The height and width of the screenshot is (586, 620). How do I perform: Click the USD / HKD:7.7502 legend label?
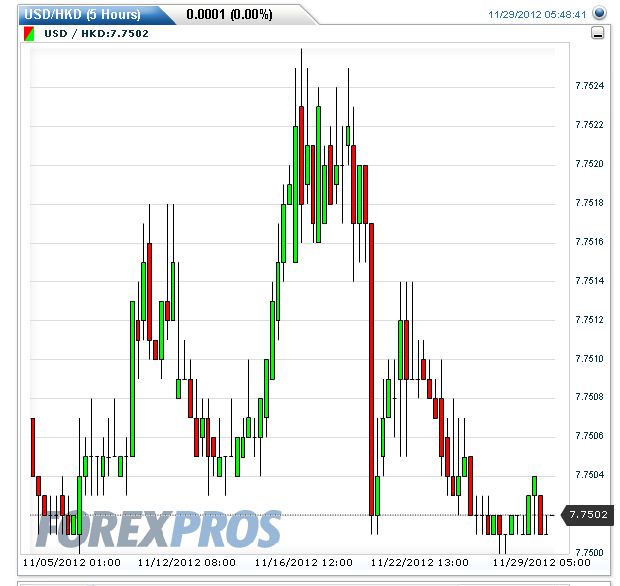tap(96, 34)
